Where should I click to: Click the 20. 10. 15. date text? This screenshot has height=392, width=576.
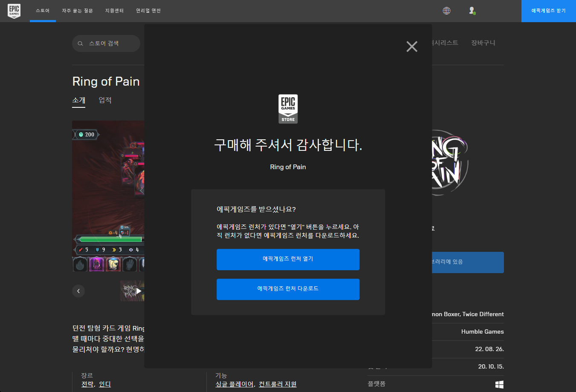pyautogui.click(x=491, y=366)
